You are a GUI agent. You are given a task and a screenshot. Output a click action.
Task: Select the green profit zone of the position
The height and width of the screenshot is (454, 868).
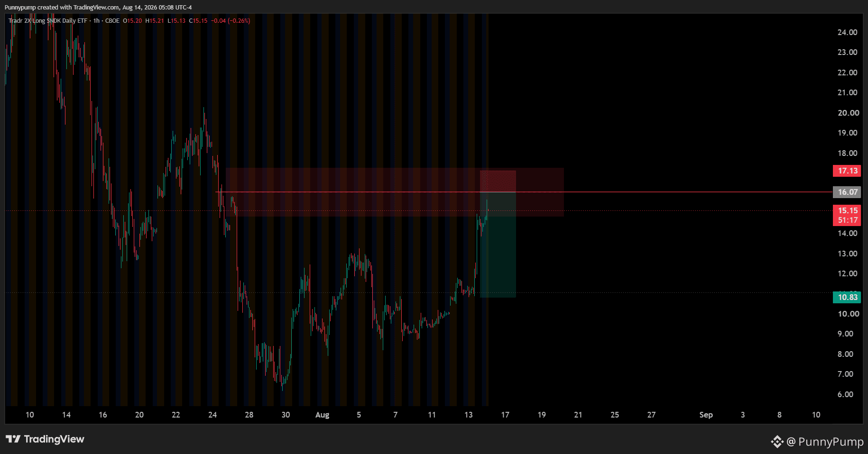click(x=498, y=245)
